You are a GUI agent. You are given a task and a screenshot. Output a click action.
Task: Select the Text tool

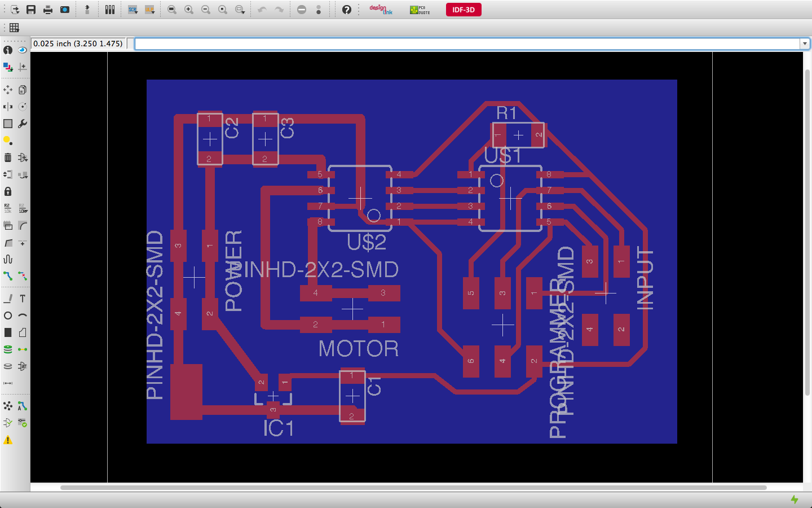pyautogui.click(x=23, y=299)
